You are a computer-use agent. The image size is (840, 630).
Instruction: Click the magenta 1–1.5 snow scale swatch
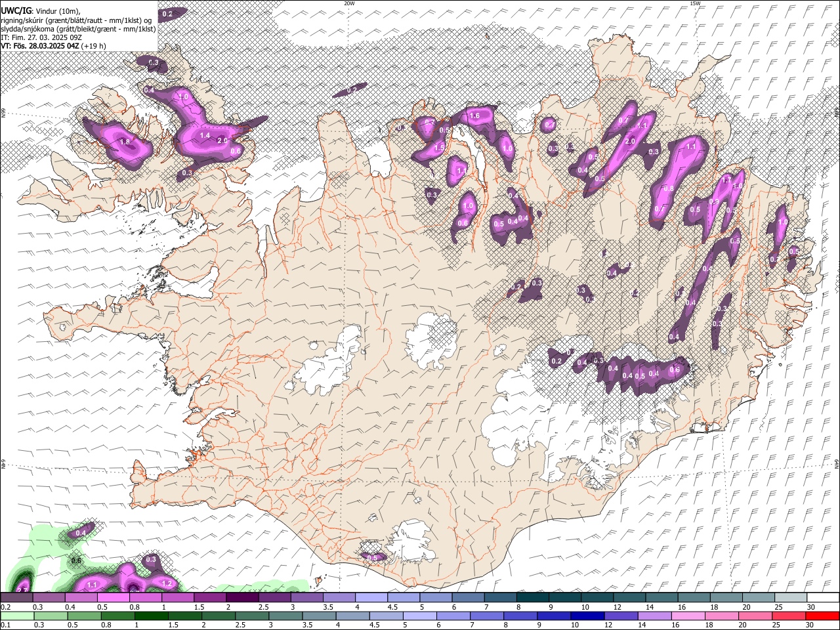point(178,597)
